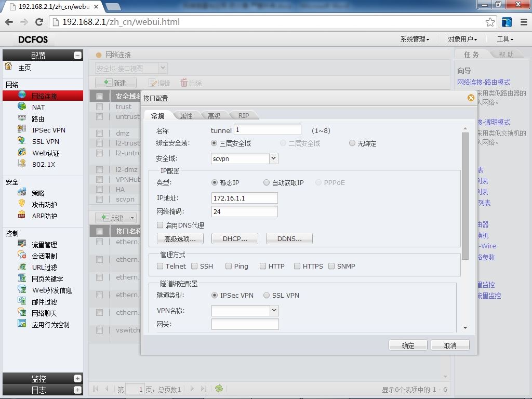Select 自动获取IP radio button

[267, 182]
